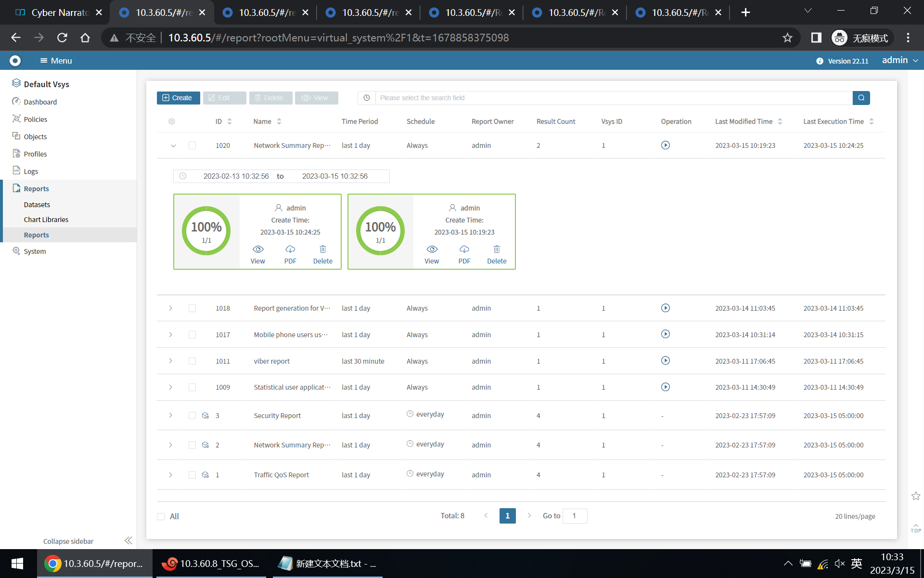
Task: Expand the Traffic QoS Report row
Action: (x=170, y=475)
